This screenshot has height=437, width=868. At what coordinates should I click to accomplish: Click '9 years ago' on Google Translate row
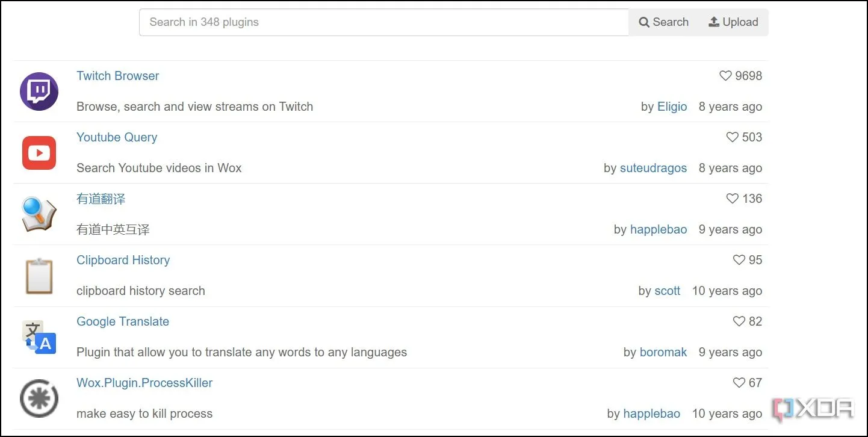click(x=730, y=352)
